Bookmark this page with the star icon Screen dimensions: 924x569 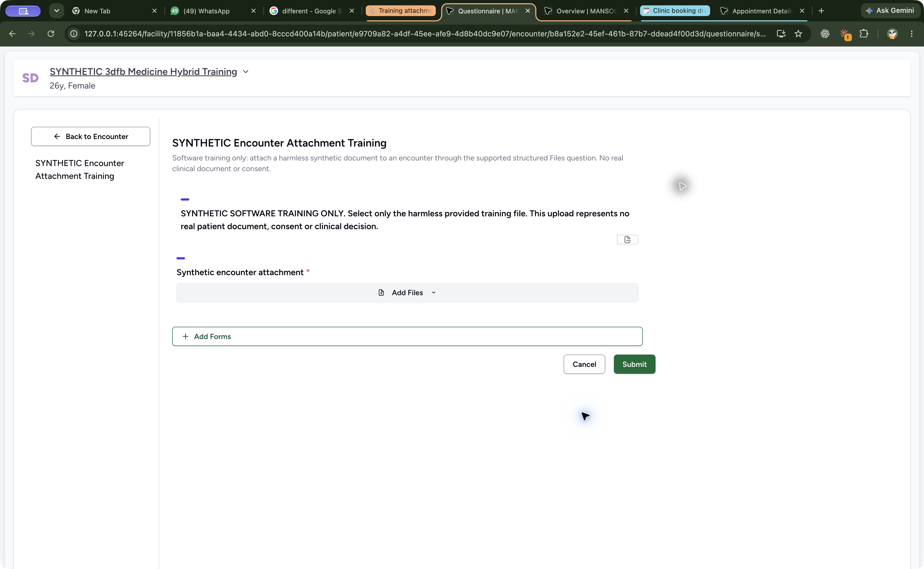point(798,34)
